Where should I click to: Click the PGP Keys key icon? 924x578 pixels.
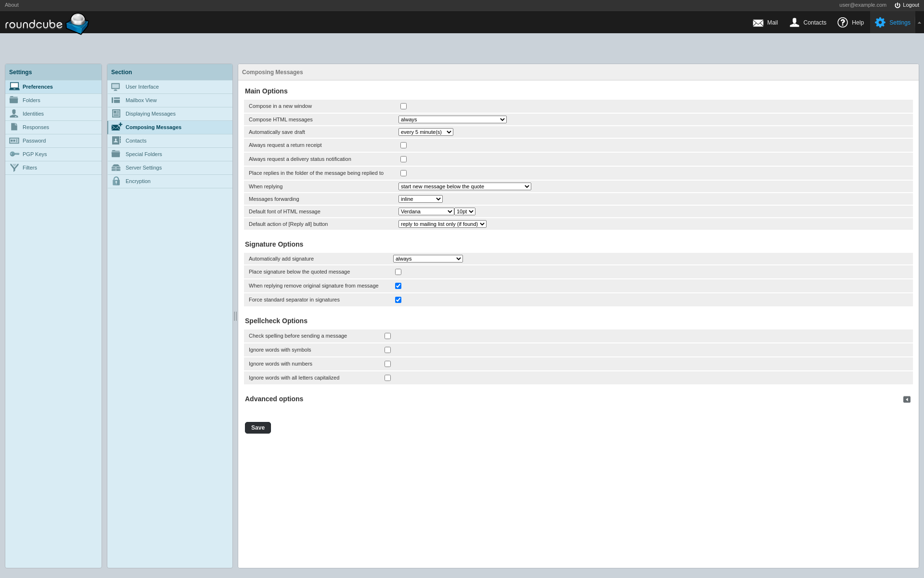[14, 154]
